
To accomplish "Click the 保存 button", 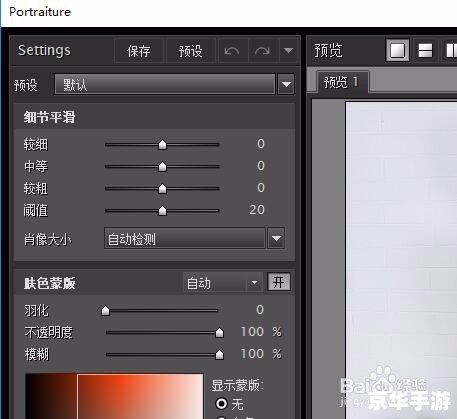I will [x=139, y=51].
